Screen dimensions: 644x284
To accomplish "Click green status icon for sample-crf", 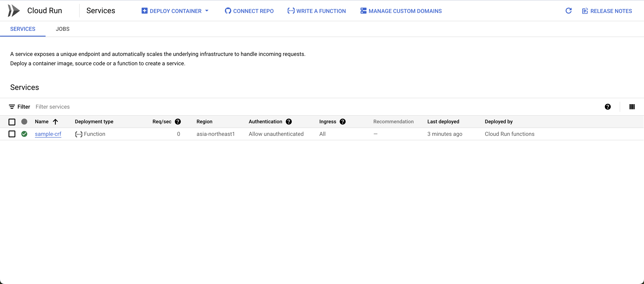I will [x=24, y=134].
